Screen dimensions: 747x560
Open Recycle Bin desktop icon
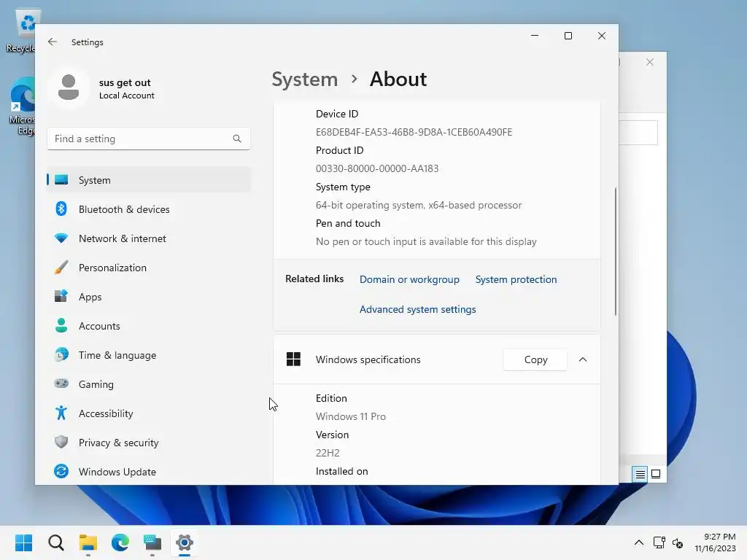pyautogui.click(x=23, y=31)
